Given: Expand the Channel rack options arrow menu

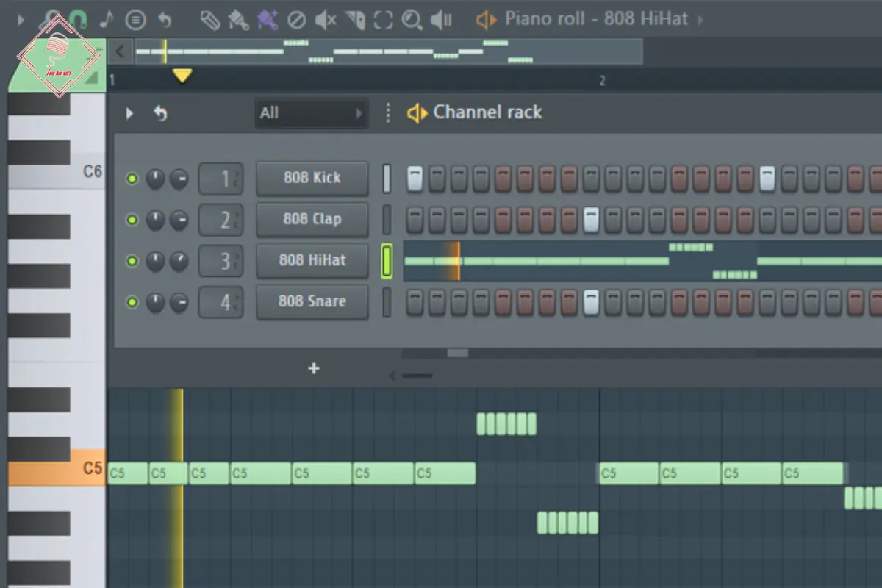Looking at the screenshot, I should pyautogui.click(x=129, y=113).
